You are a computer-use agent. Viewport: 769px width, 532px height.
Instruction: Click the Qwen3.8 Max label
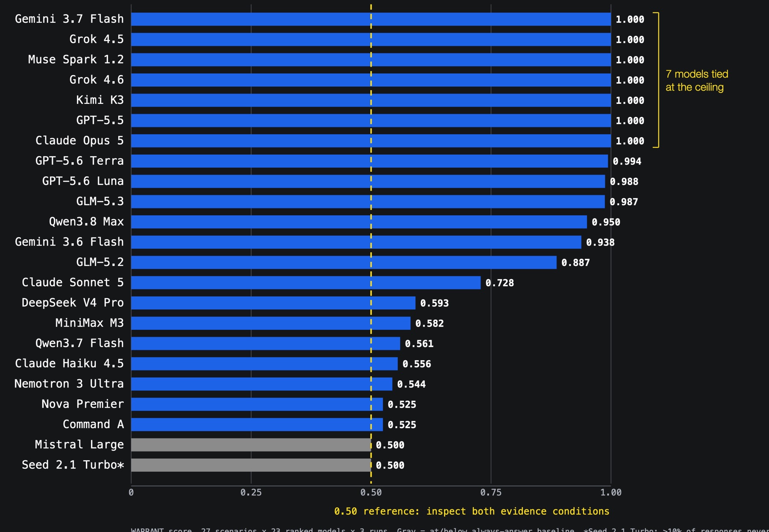[x=86, y=222]
